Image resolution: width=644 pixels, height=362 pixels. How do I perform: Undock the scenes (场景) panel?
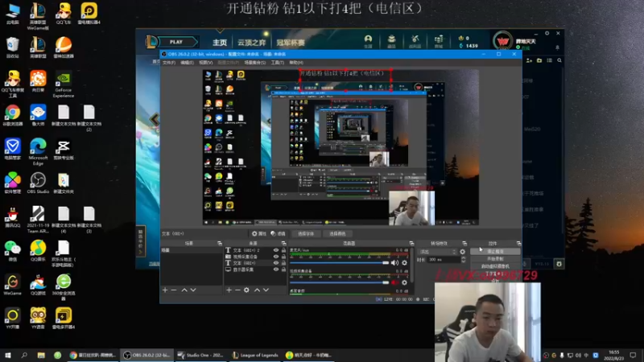tap(220, 244)
